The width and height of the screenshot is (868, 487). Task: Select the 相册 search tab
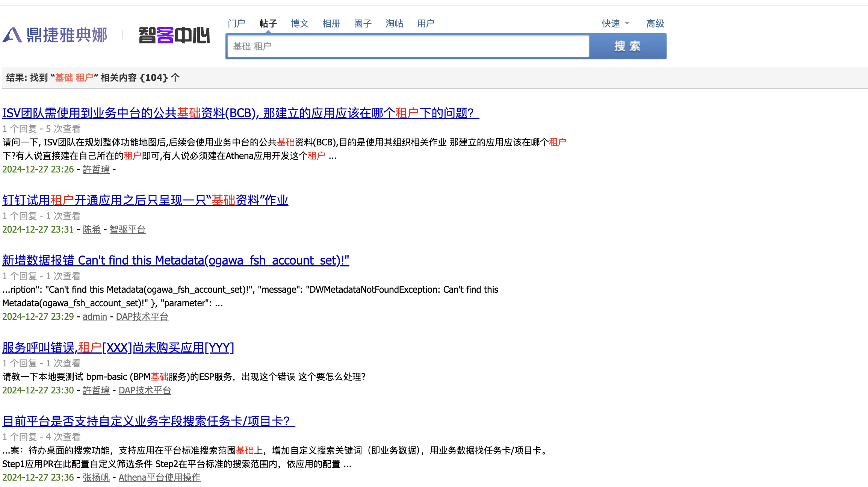(x=331, y=23)
